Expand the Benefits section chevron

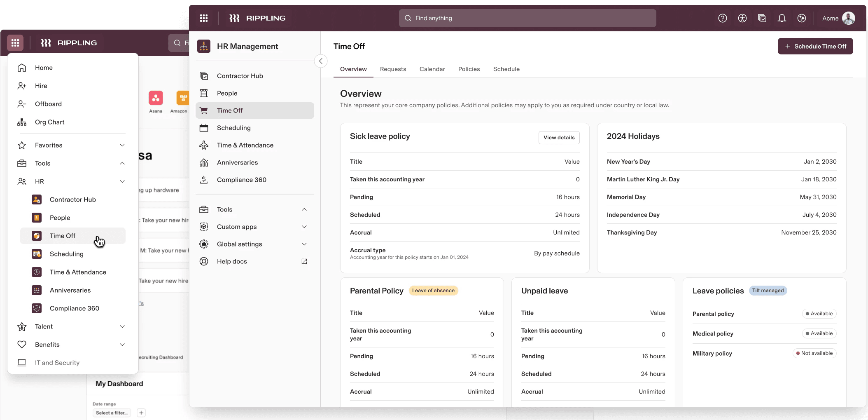coord(122,345)
